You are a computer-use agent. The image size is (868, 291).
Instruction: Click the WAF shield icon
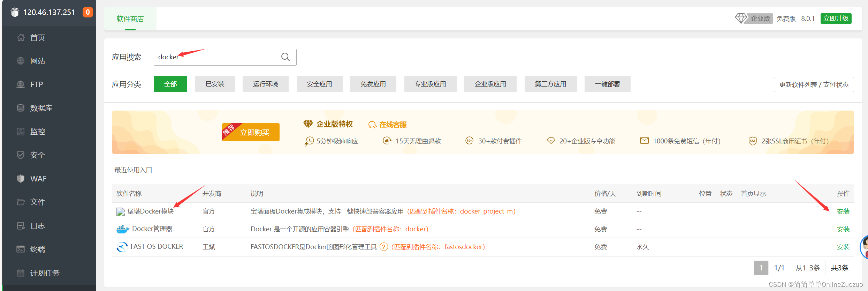(21, 178)
